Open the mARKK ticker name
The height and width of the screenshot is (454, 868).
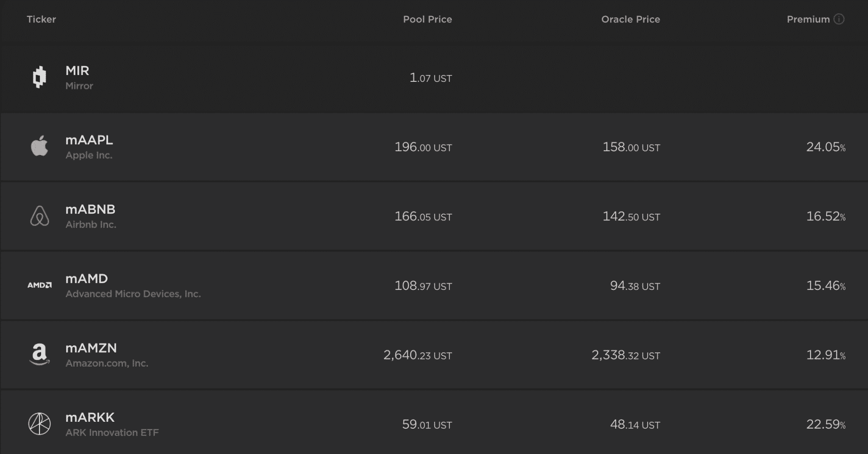(90, 418)
